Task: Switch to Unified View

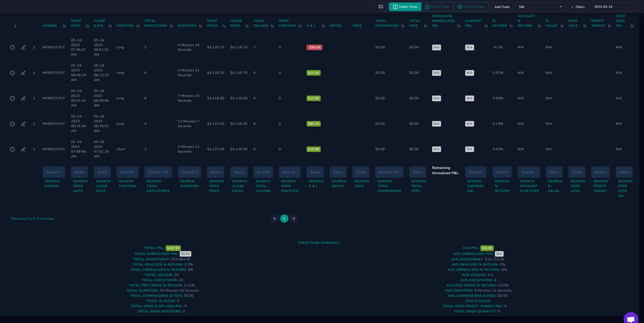Action: coord(471,7)
